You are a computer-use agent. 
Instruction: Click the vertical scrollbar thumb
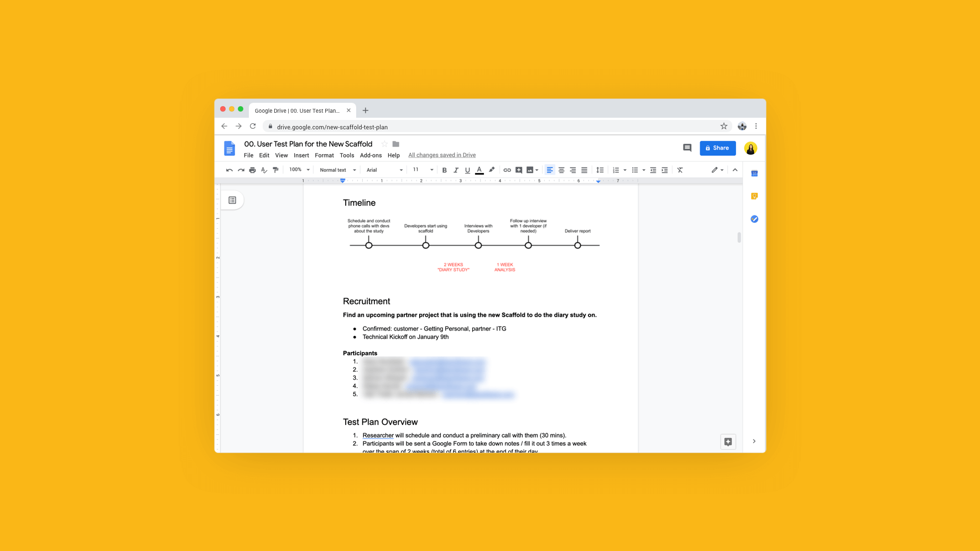pyautogui.click(x=739, y=238)
